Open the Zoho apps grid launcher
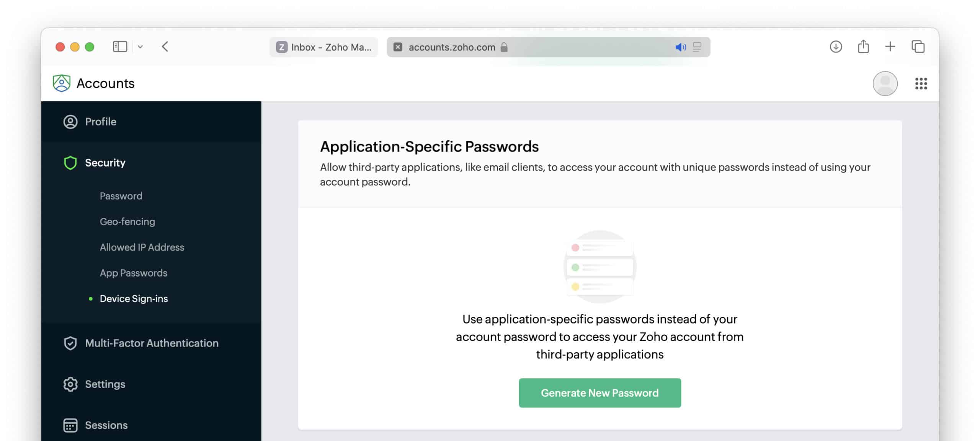 point(921,83)
